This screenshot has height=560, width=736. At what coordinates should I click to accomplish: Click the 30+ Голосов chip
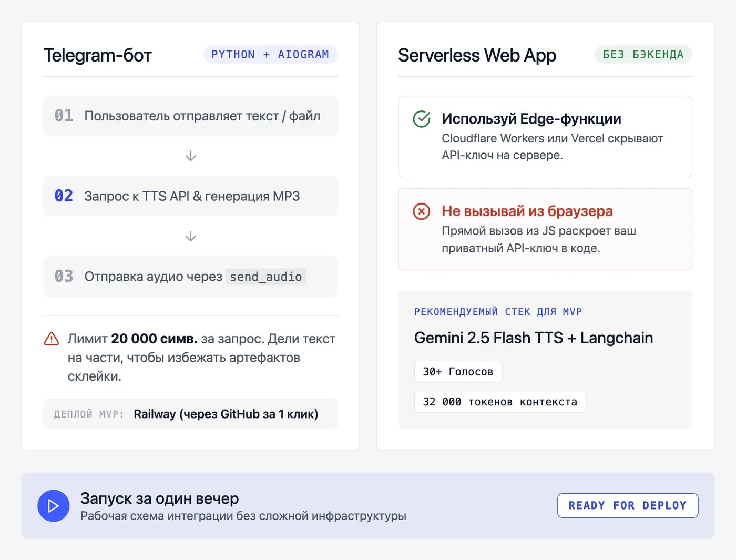tap(458, 372)
